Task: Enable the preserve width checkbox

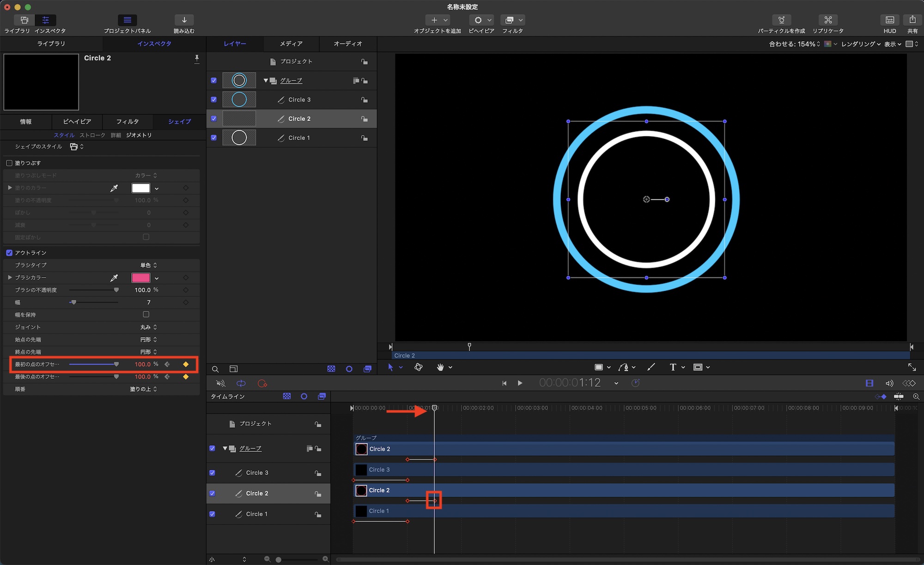Action: click(x=146, y=315)
